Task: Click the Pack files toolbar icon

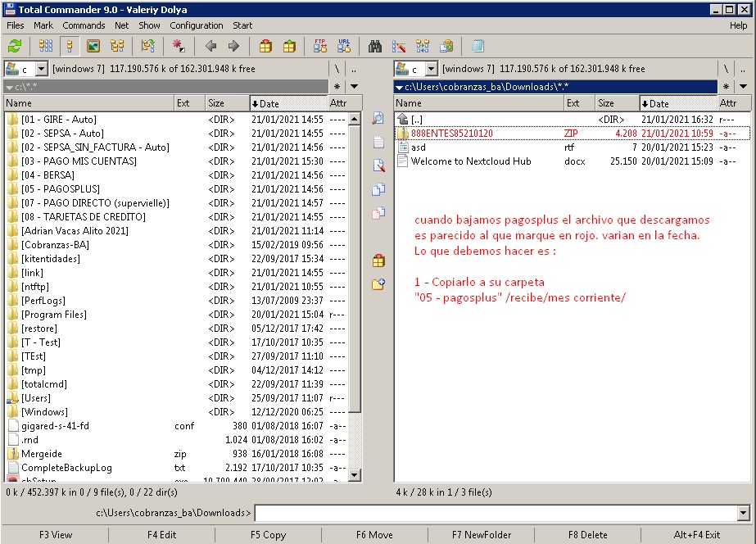Action: pos(265,47)
